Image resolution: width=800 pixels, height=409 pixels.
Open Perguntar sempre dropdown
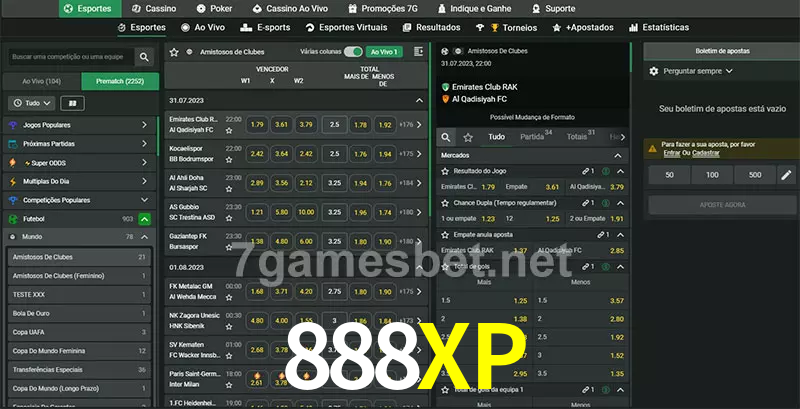(x=697, y=71)
